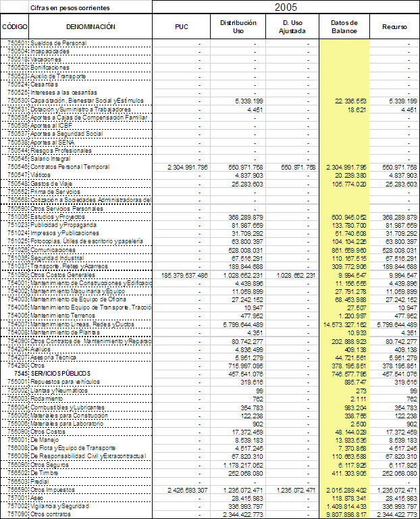Click the 2005 year header cell
Viewport: 420px width, 519px height.
click(285, 7)
